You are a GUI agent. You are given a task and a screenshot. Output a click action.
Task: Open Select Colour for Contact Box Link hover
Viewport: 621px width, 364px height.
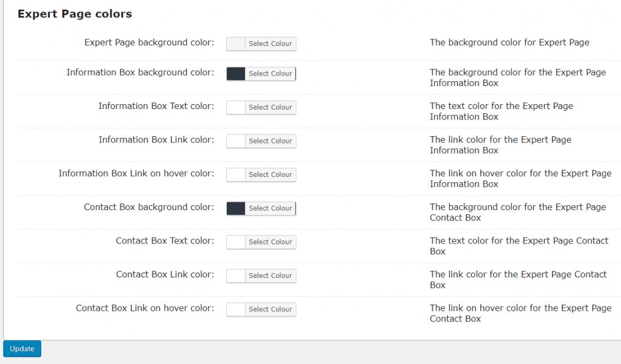coord(270,309)
